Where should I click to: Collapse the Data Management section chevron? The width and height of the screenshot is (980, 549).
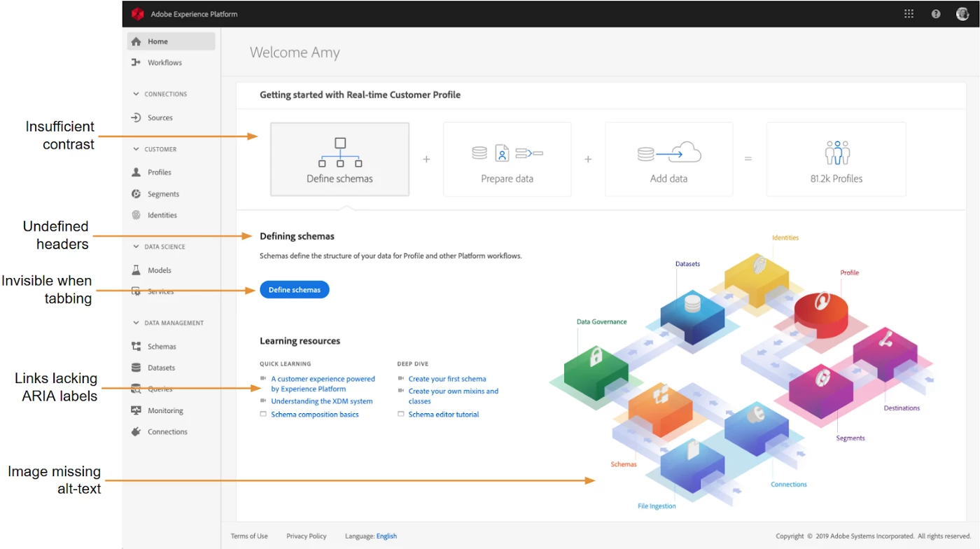point(136,323)
